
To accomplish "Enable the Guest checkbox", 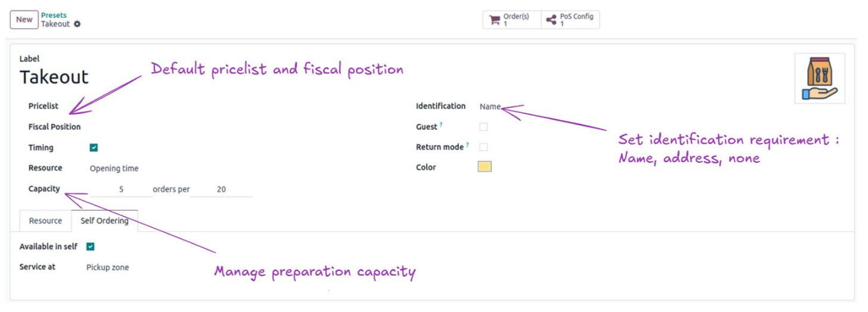I will (x=483, y=127).
